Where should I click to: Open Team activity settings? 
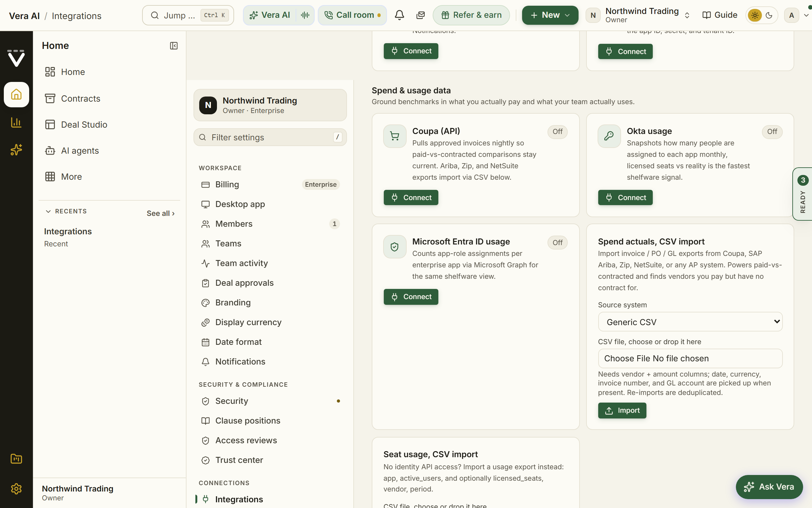[x=270, y=264]
